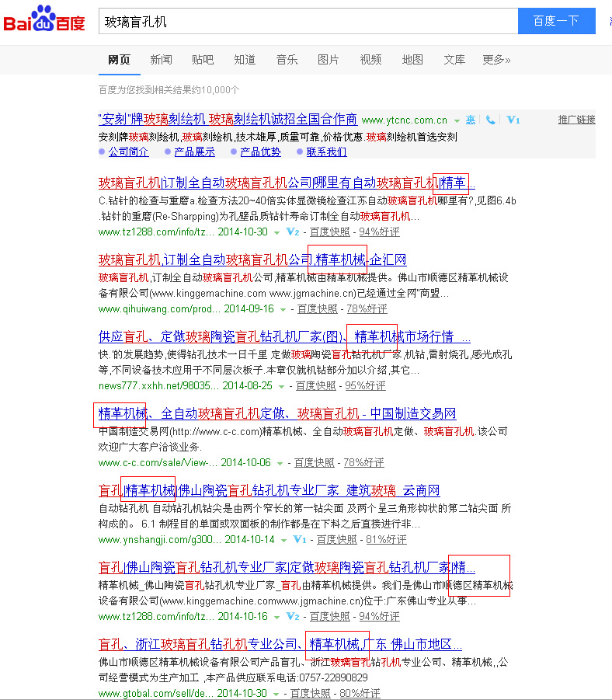Viewport: 612px width, 700px height.
Task: Click the 80%好评 rating link
Action: point(360,693)
